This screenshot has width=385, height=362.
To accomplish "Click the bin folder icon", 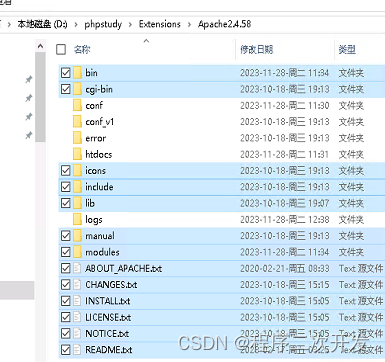I will [77, 73].
